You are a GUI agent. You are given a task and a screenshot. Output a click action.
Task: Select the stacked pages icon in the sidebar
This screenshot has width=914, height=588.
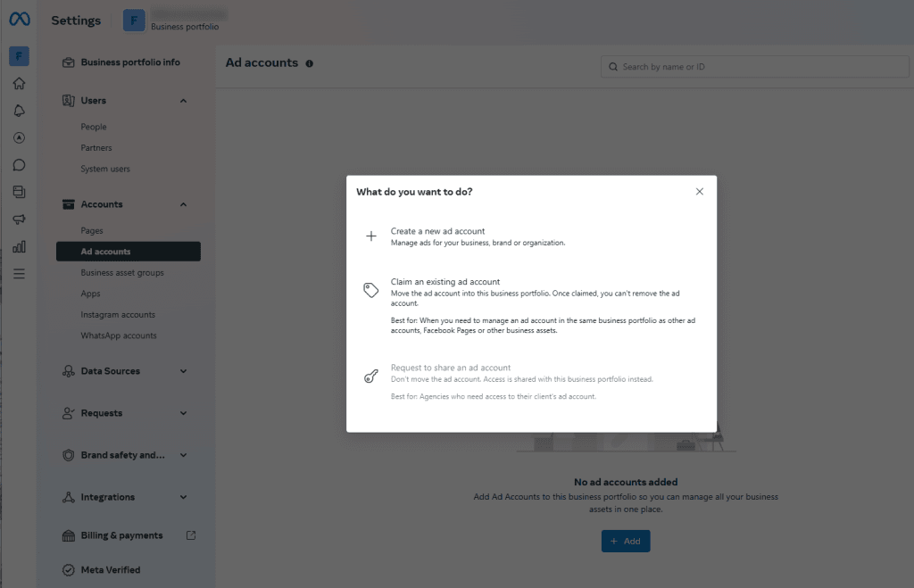[x=18, y=192]
